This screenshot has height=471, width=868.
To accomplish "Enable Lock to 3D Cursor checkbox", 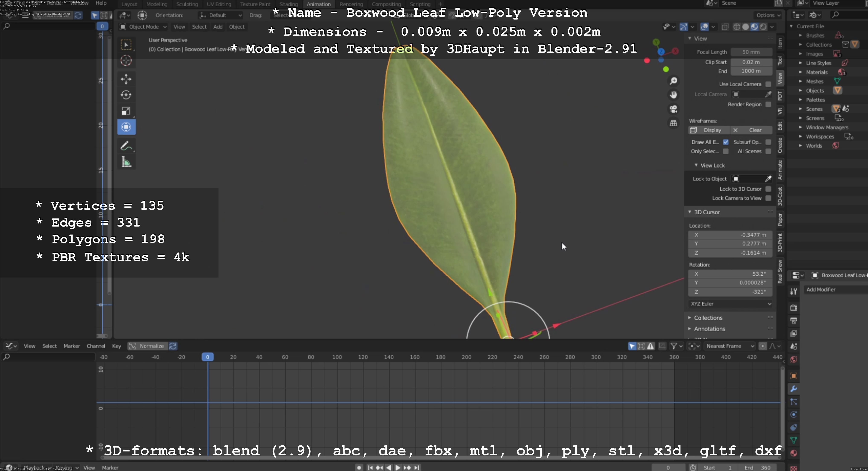I will [768, 189].
